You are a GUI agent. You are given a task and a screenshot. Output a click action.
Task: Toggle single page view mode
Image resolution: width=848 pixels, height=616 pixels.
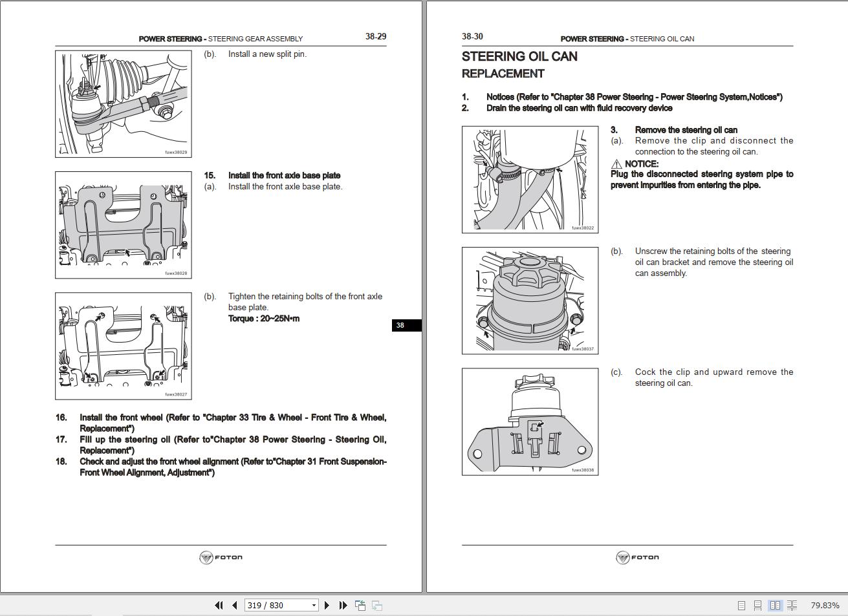coord(740,605)
